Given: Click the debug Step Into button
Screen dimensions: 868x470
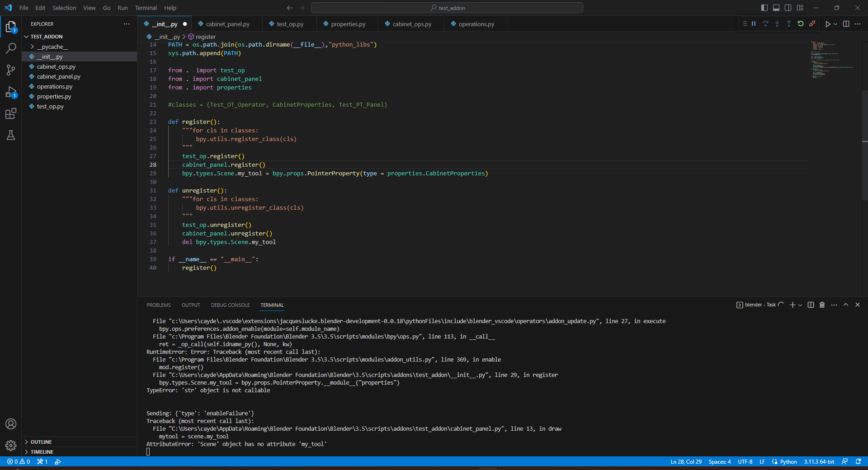Looking at the screenshot, I should tap(777, 24).
